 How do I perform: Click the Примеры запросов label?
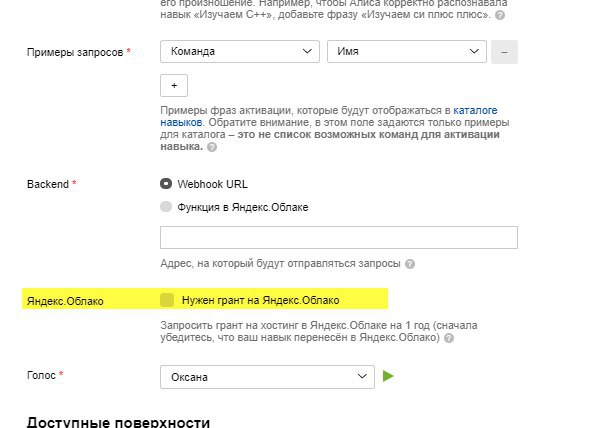pyautogui.click(x=75, y=52)
